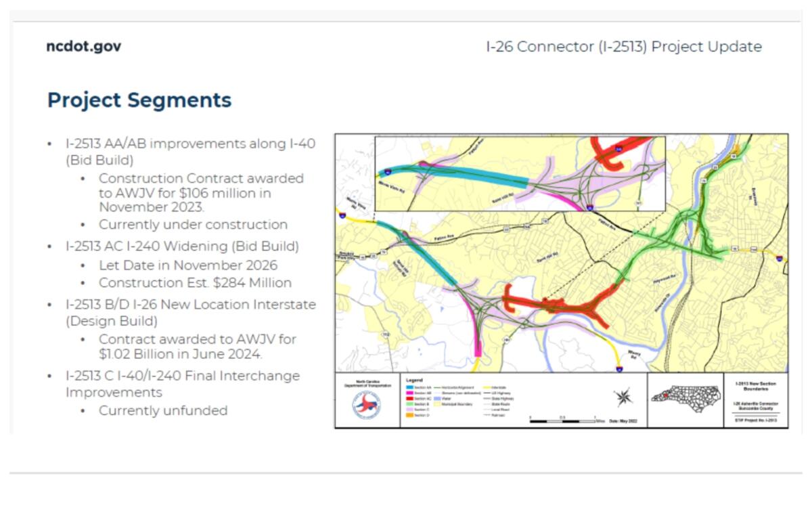The height and width of the screenshot is (520, 812).
Task: Click the "Construction Est. $284 Million" line
Action: click(x=195, y=282)
